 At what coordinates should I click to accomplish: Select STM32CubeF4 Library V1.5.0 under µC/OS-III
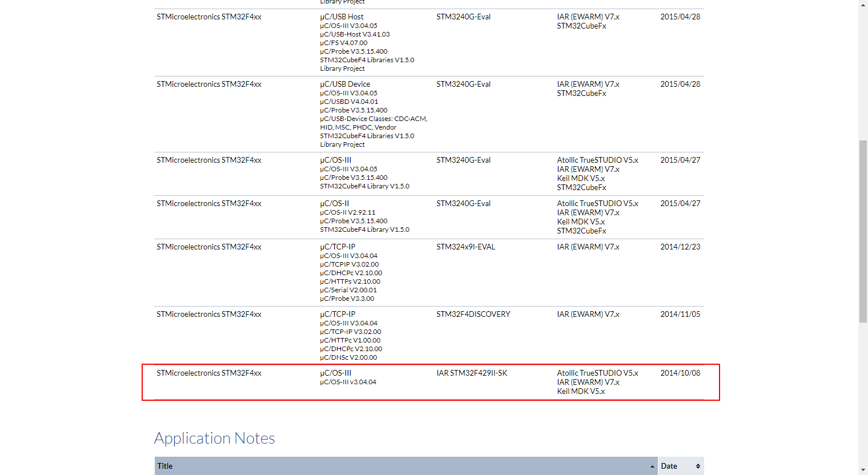point(364,186)
